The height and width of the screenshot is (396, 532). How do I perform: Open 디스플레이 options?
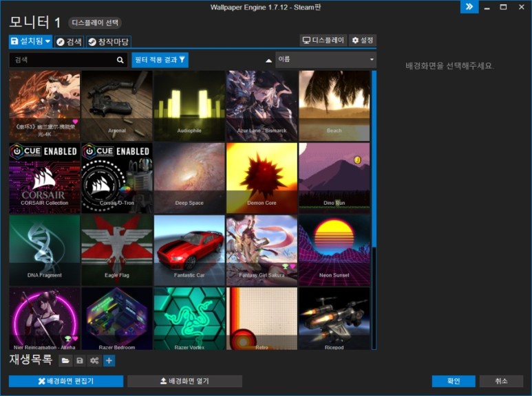coord(323,41)
